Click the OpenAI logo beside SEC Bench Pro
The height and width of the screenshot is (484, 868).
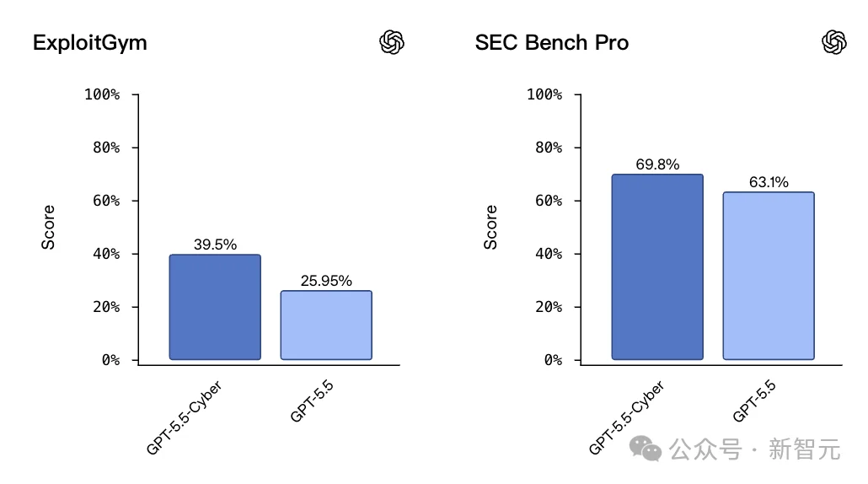coord(833,42)
